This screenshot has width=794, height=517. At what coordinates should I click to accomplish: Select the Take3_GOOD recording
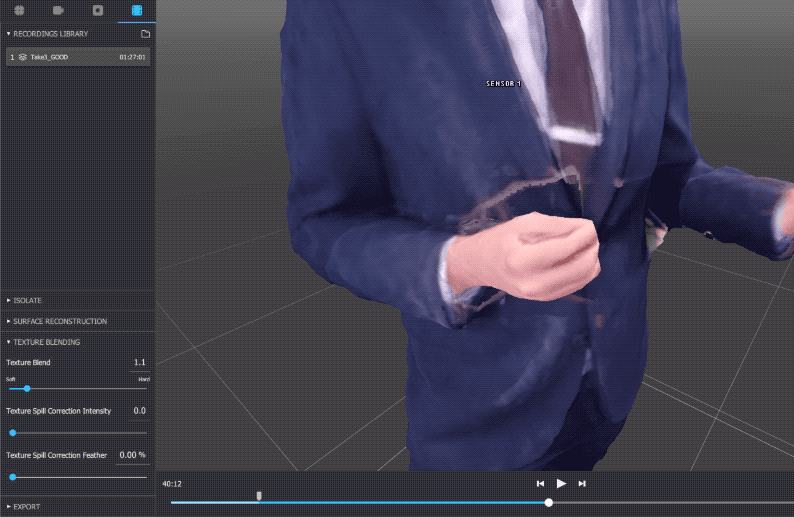77,57
